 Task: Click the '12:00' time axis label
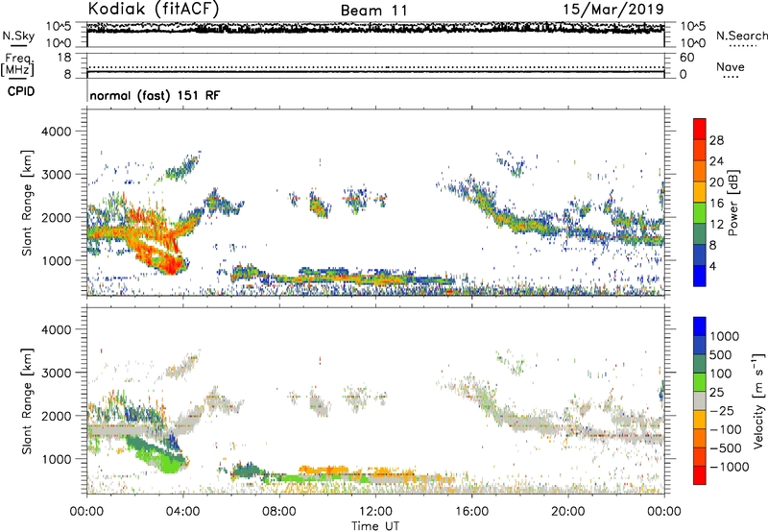375,512
